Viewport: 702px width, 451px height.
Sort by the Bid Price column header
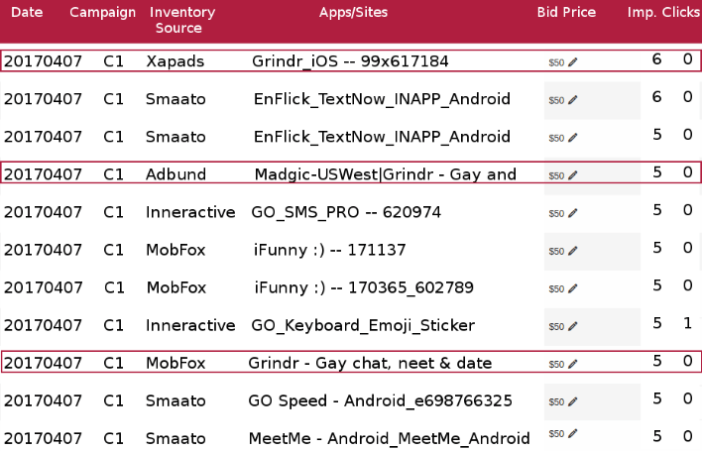566,12
